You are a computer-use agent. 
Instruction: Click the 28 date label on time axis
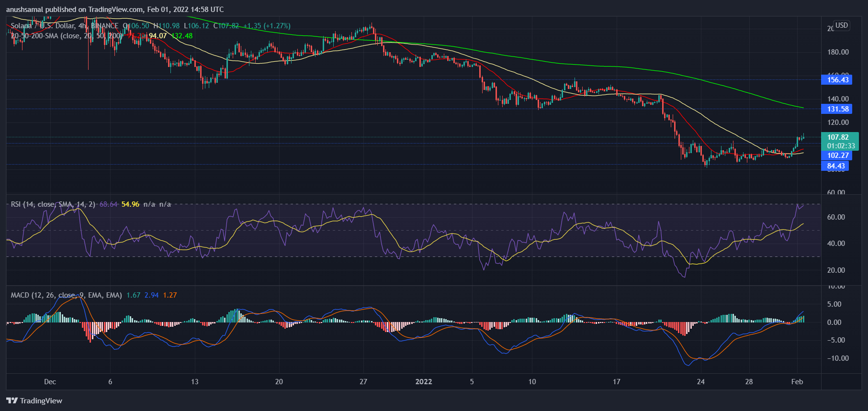click(x=749, y=382)
